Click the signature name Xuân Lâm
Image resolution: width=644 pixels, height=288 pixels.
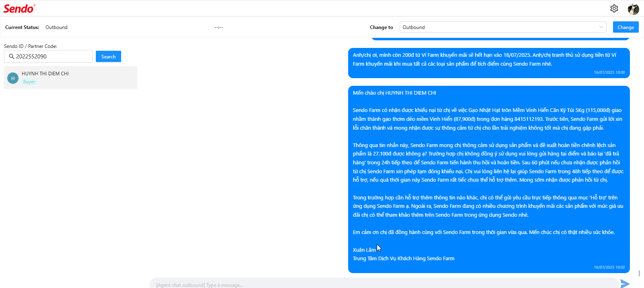point(364,250)
